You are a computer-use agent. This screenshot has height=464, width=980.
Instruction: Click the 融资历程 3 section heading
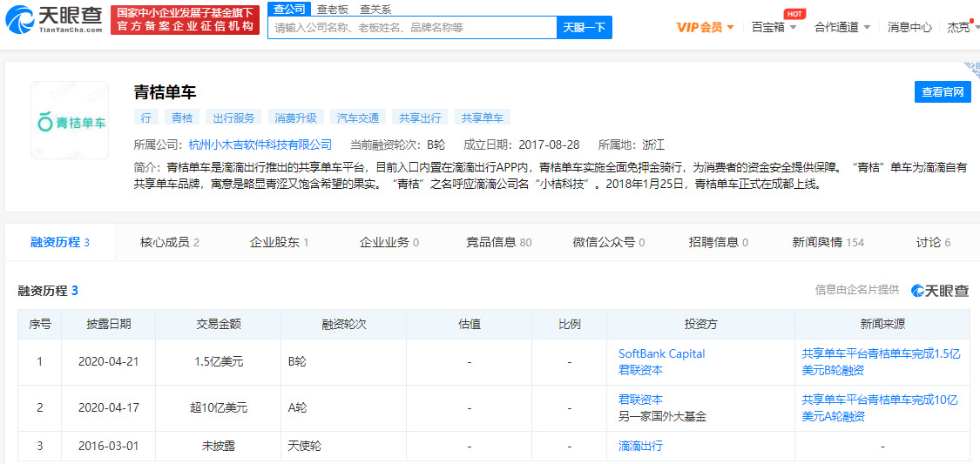click(48, 291)
